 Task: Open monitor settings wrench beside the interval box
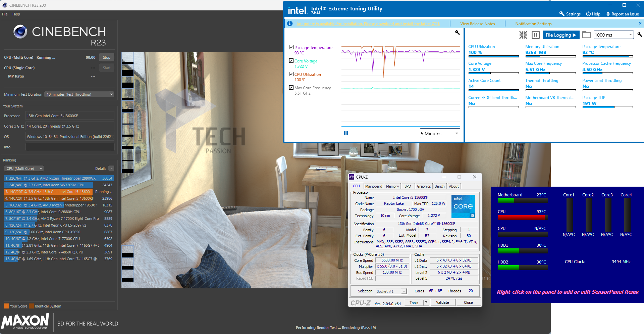[x=640, y=35]
